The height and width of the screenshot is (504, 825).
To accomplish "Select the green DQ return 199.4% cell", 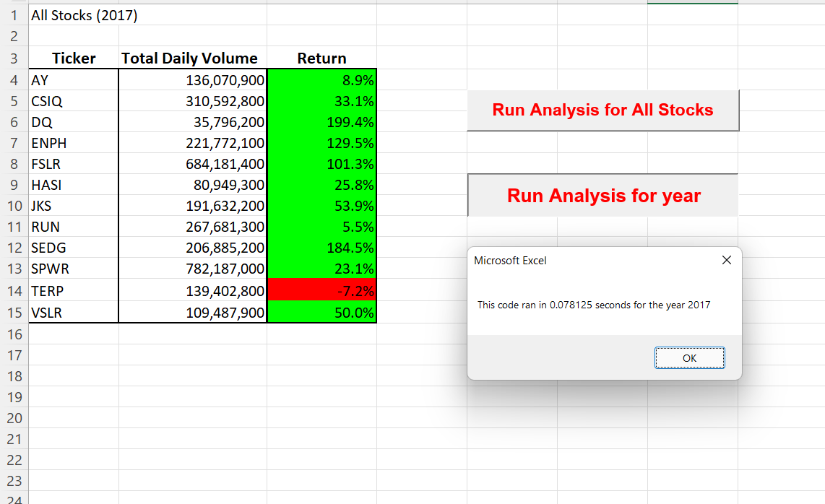I will click(321, 122).
